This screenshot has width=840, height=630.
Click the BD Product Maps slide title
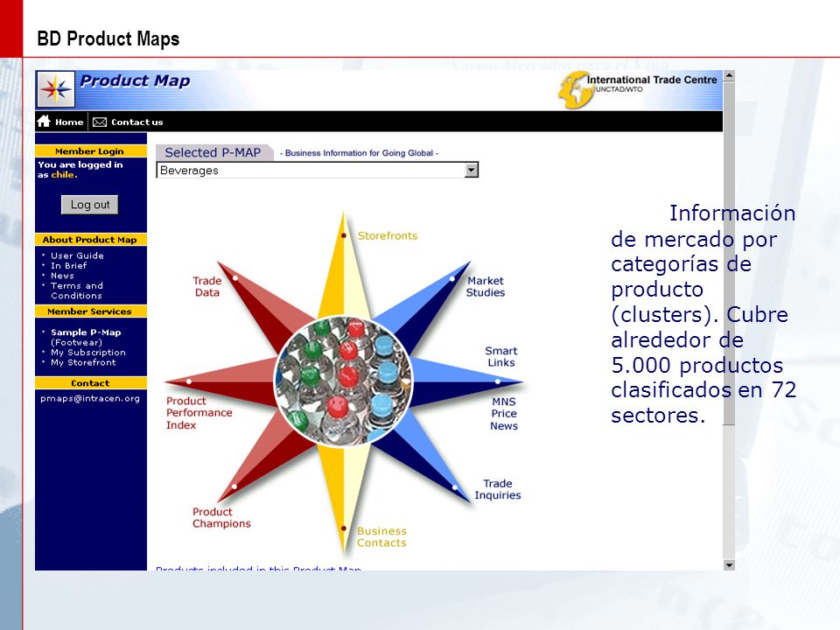coord(108,39)
